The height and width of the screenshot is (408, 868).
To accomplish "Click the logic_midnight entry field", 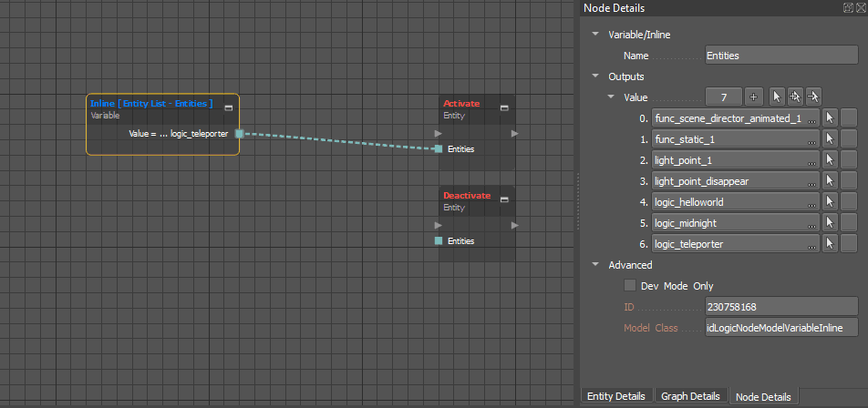I will (x=736, y=223).
